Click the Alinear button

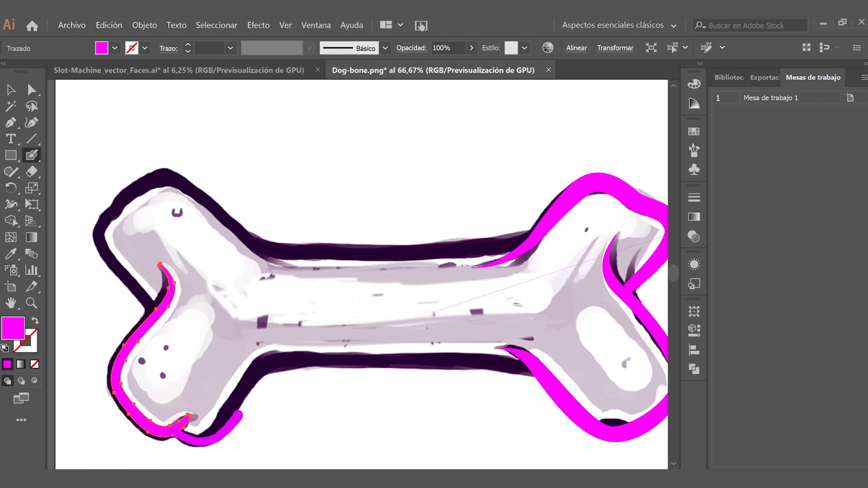coord(576,47)
